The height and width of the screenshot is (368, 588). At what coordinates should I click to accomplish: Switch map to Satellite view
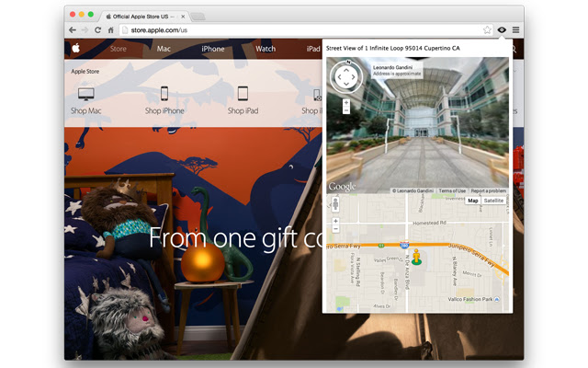click(494, 200)
